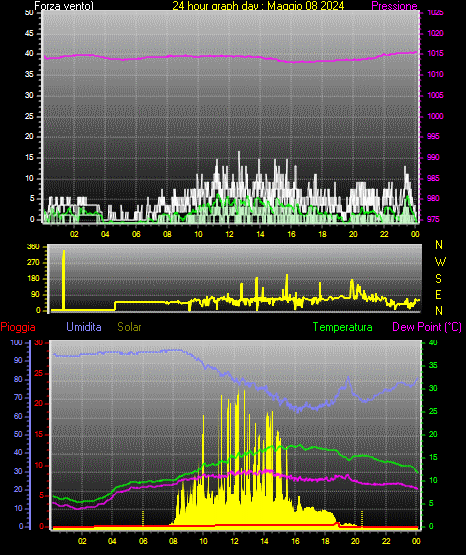Click the Solar legend label
Screen dimensions: 466x555
[x=129, y=327]
